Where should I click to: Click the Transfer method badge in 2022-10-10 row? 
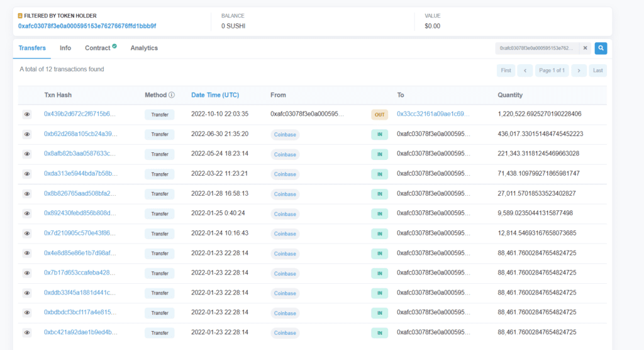tap(160, 115)
